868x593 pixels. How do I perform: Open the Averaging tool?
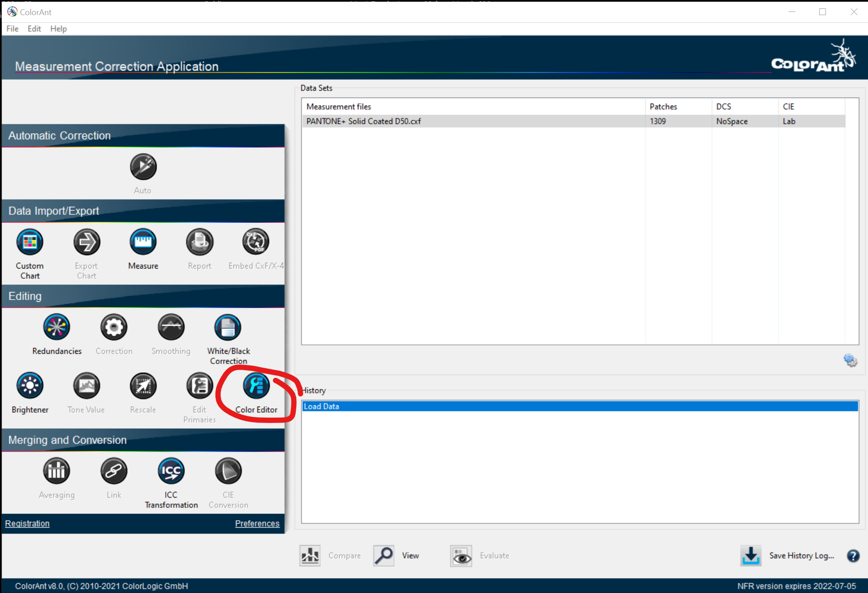tap(56, 470)
